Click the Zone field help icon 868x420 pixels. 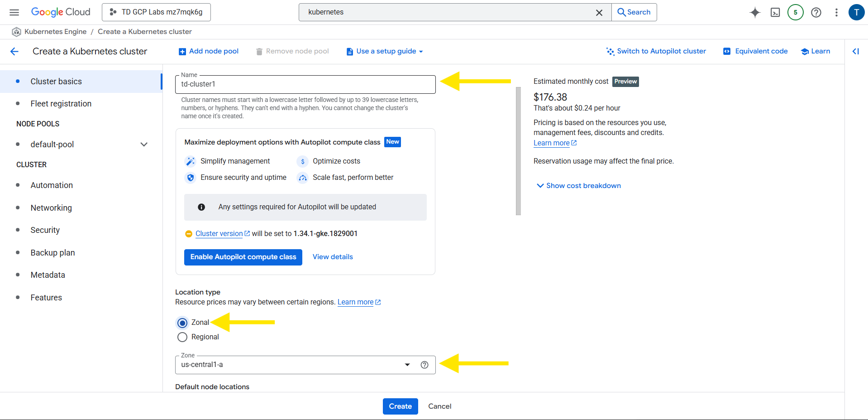click(x=424, y=365)
